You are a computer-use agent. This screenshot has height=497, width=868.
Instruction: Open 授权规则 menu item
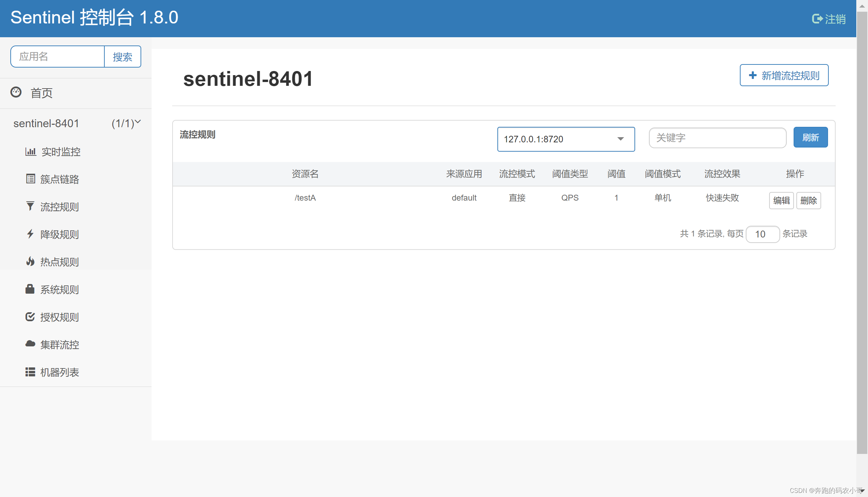(60, 317)
